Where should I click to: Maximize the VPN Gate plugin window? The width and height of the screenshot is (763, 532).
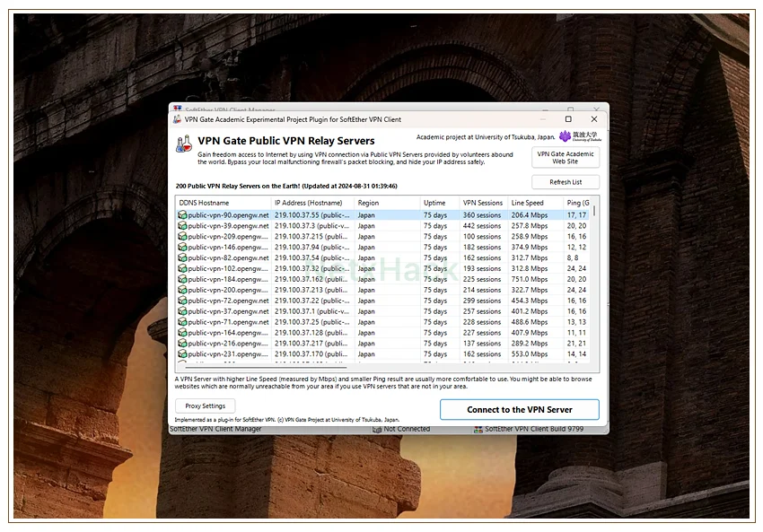[x=568, y=119]
